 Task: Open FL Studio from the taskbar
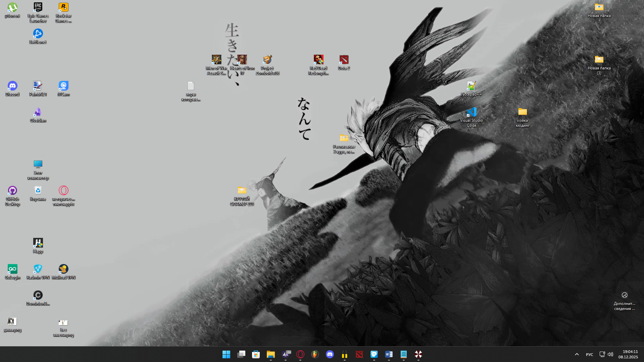315,354
